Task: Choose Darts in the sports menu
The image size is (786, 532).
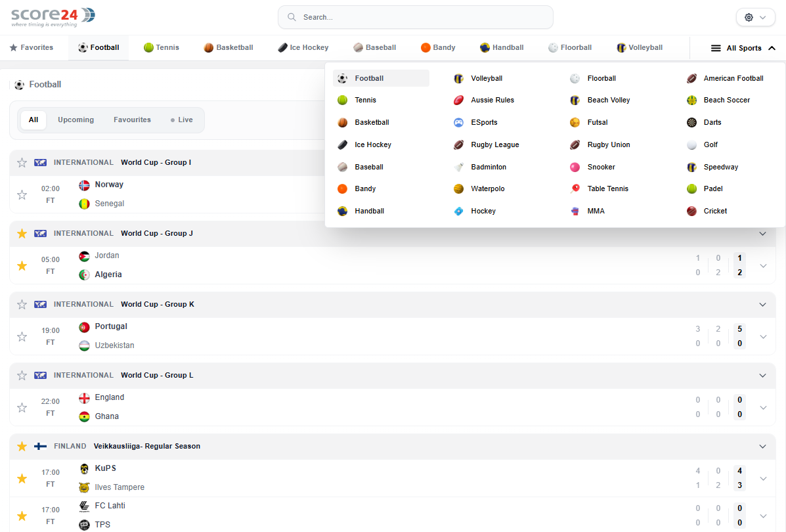Action: [705, 122]
